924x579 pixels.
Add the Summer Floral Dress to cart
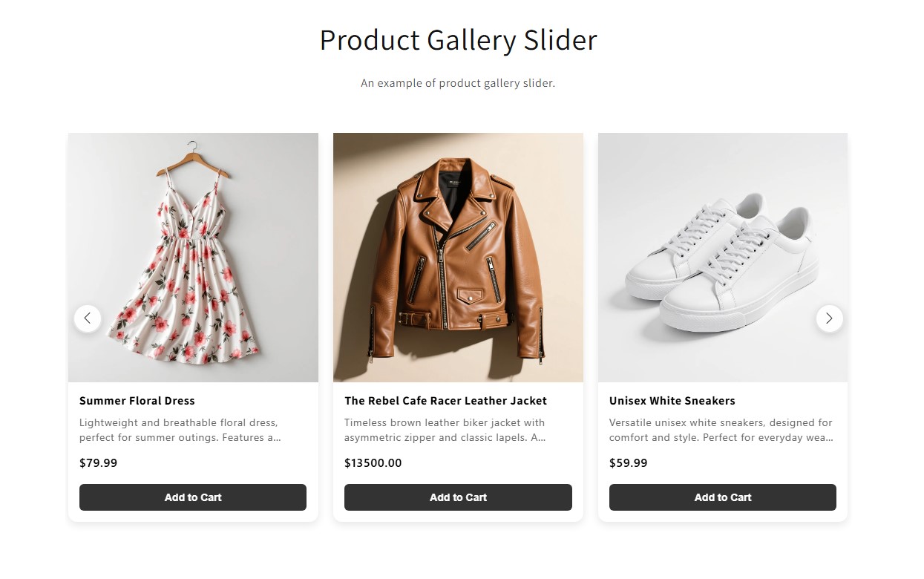click(193, 497)
